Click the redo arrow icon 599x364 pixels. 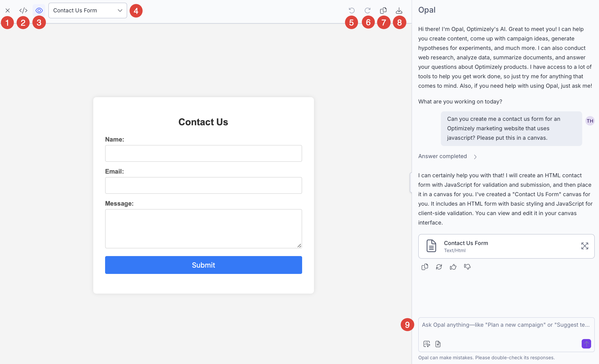click(x=368, y=11)
